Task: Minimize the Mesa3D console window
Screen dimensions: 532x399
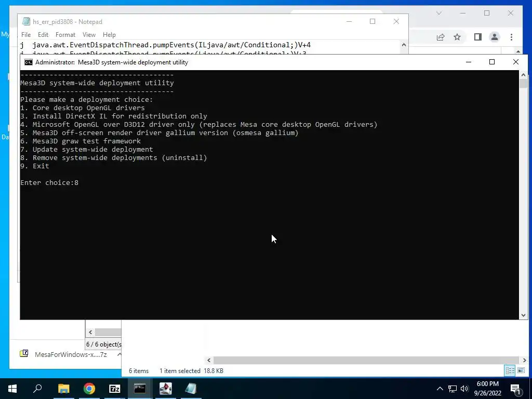Action: (469, 62)
